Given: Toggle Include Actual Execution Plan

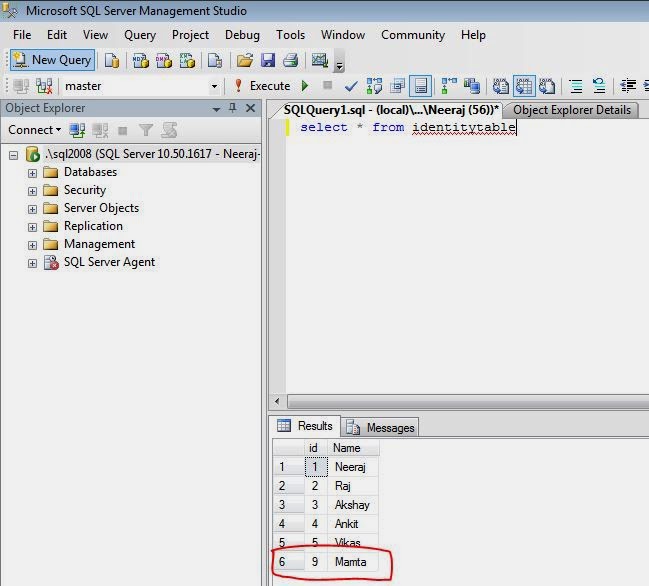Looking at the screenshot, I should point(449,86).
